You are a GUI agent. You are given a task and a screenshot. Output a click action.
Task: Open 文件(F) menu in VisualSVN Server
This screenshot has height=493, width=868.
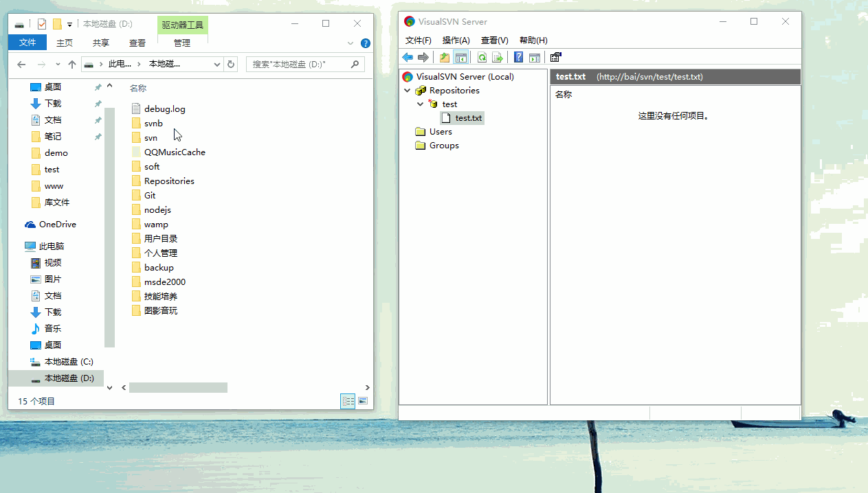pyautogui.click(x=419, y=41)
